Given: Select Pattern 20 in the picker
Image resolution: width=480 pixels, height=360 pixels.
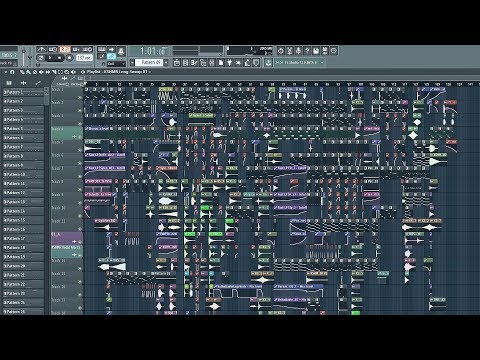Looking at the screenshot, I should click(23, 266).
